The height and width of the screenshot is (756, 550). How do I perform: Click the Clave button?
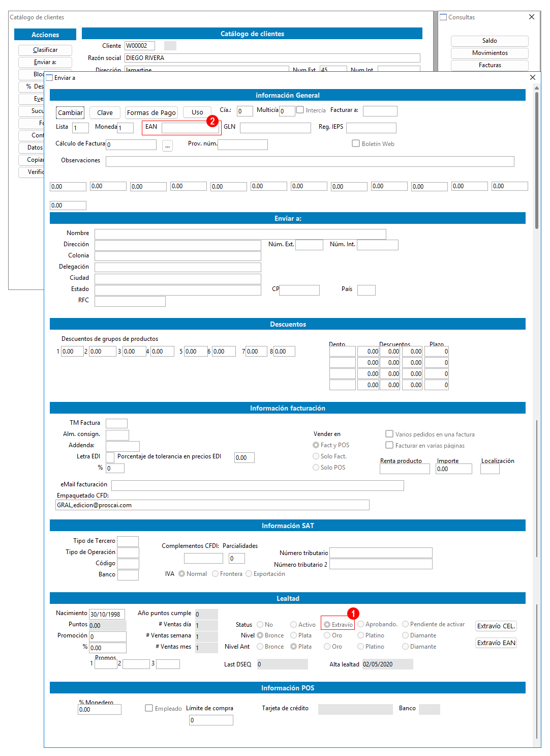point(105,113)
